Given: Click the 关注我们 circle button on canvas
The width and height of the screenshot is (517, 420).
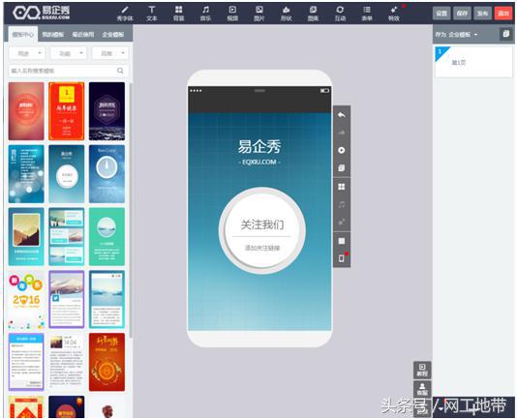Looking at the screenshot, I should pyautogui.click(x=262, y=230).
